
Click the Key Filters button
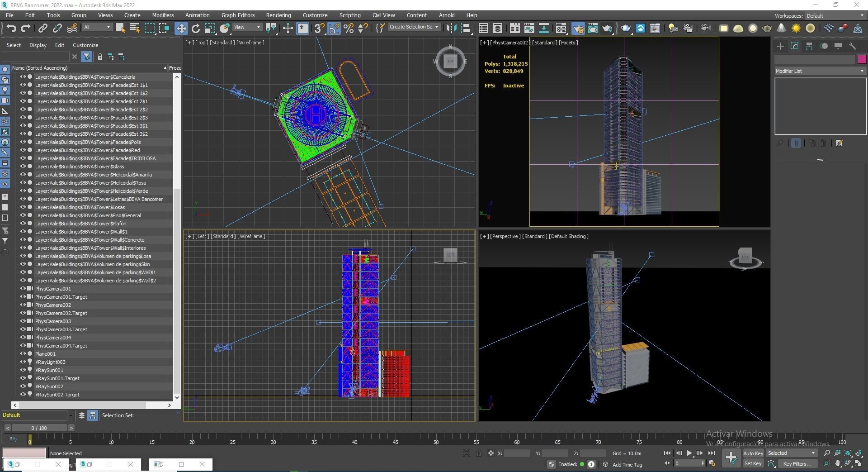(x=797, y=463)
